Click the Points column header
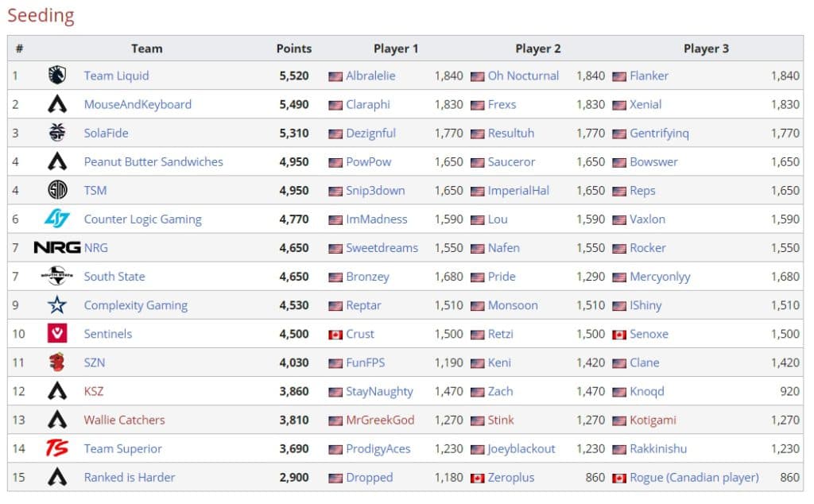The width and height of the screenshot is (814, 504). [x=293, y=48]
